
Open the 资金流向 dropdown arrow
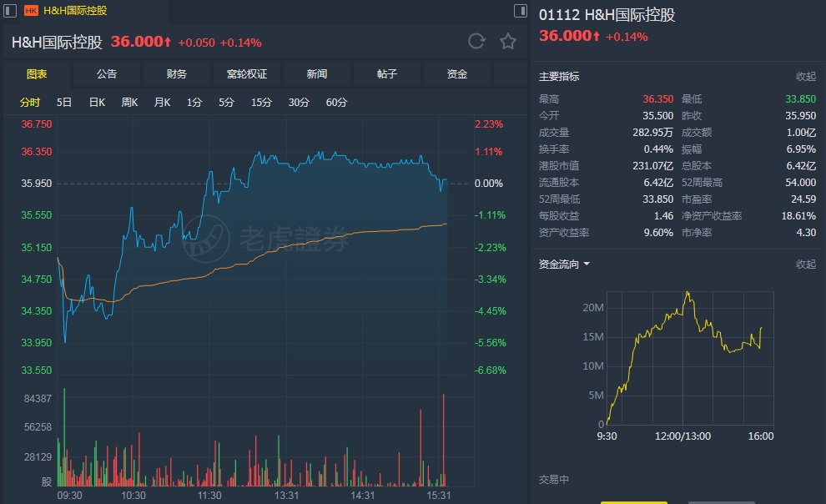[587, 264]
